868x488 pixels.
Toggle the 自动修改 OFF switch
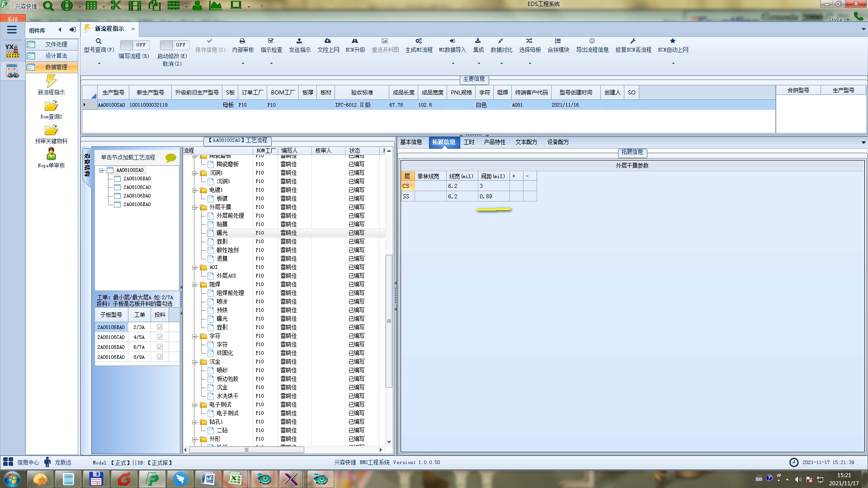point(174,45)
